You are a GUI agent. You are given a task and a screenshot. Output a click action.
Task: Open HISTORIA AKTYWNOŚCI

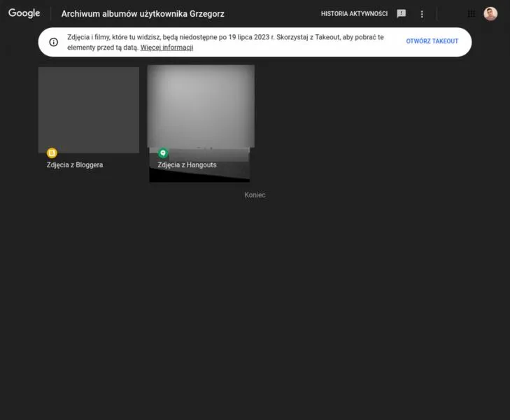[x=354, y=14]
